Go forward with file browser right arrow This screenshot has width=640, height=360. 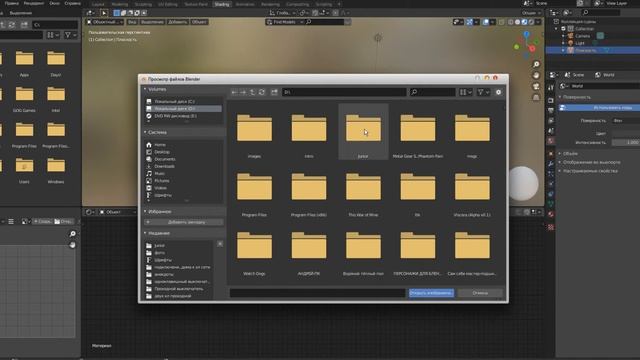point(243,92)
